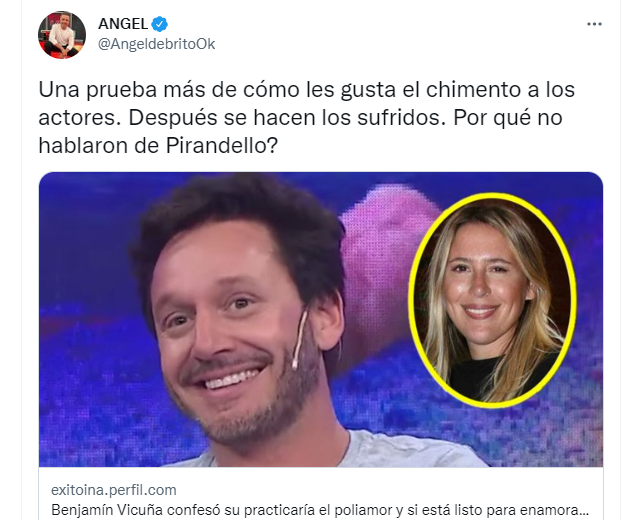Click the blue verified badge beside ANGEL

(x=160, y=24)
